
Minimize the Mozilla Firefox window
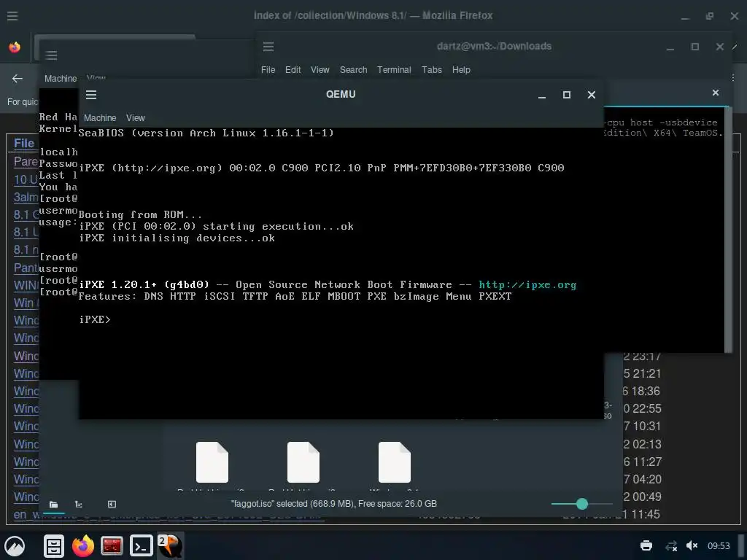tap(685, 16)
